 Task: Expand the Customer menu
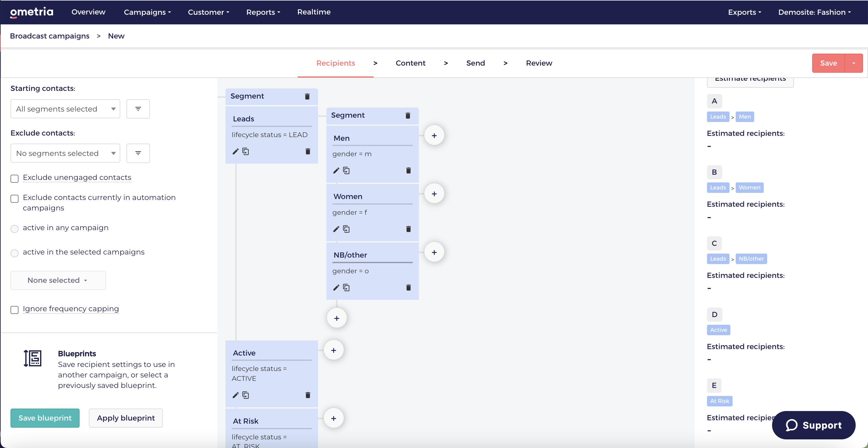click(208, 12)
